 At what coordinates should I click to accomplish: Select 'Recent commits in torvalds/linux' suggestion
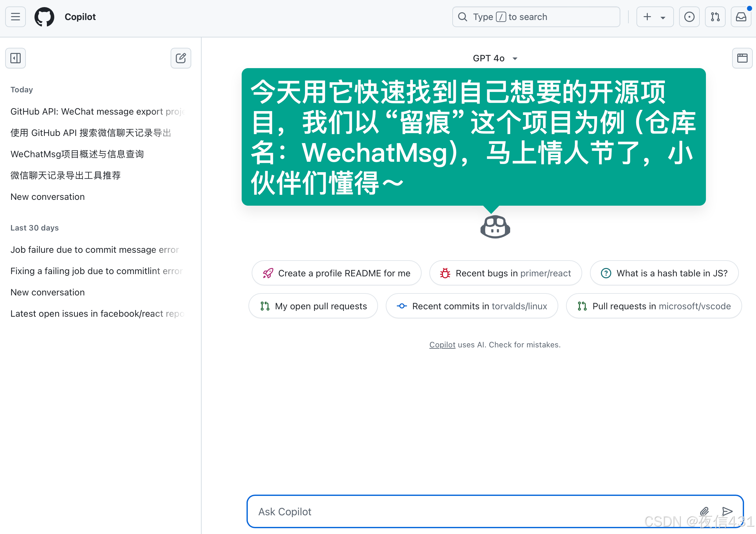pos(471,306)
